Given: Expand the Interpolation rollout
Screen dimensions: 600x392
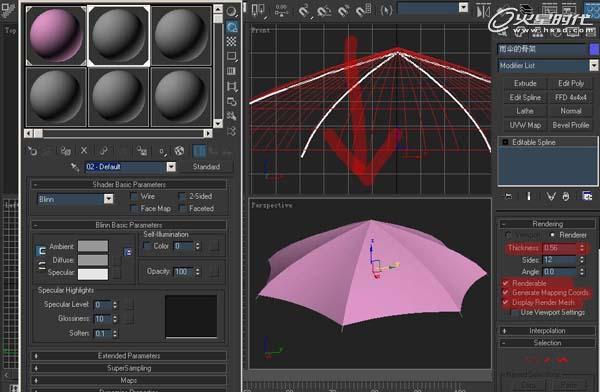Looking at the screenshot, I should (x=547, y=330).
